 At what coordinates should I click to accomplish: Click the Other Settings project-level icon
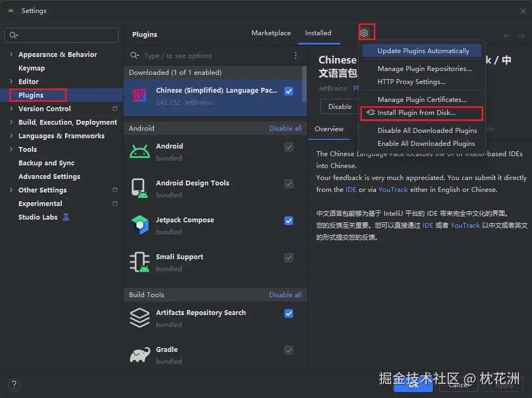[x=115, y=190]
